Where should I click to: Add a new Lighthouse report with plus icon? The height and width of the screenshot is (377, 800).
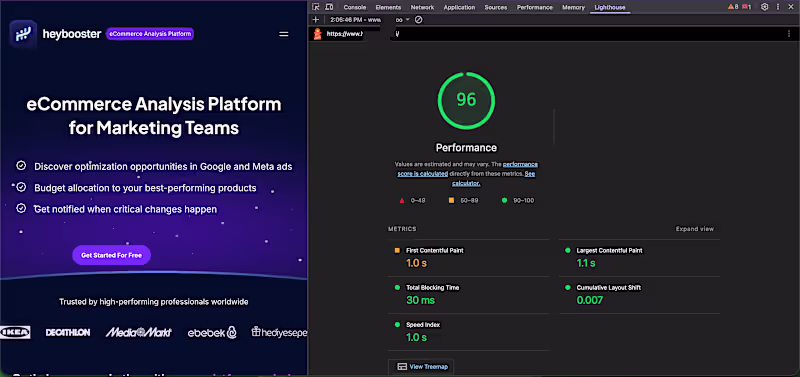pos(315,19)
